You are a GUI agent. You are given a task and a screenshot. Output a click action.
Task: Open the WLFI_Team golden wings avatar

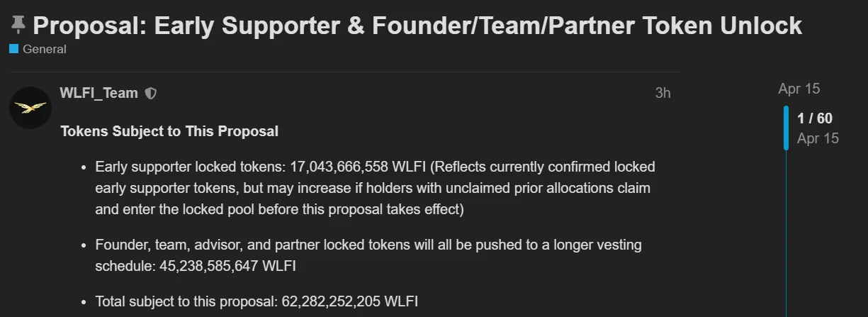pyautogui.click(x=30, y=107)
